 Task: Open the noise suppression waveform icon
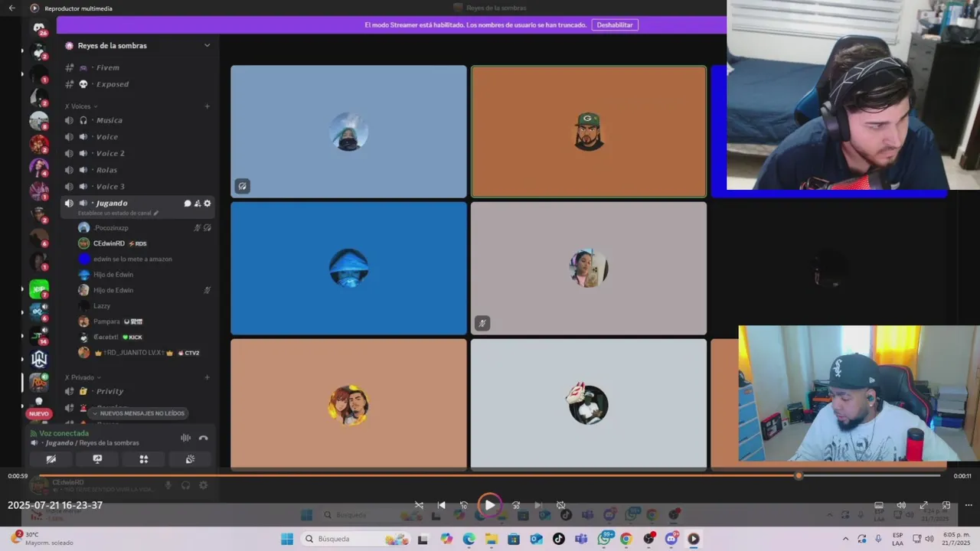pos(185,438)
